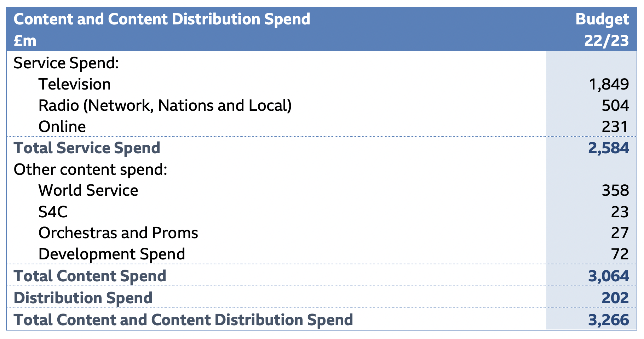Select the Radio budget value 504
The height and width of the screenshot is (339, 644).
click(x=615, y=106)
